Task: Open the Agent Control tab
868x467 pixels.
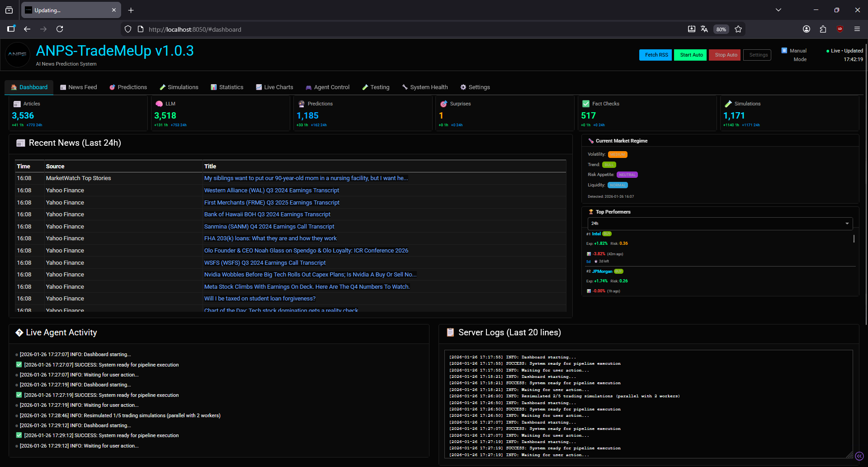Action: (327, 87)
